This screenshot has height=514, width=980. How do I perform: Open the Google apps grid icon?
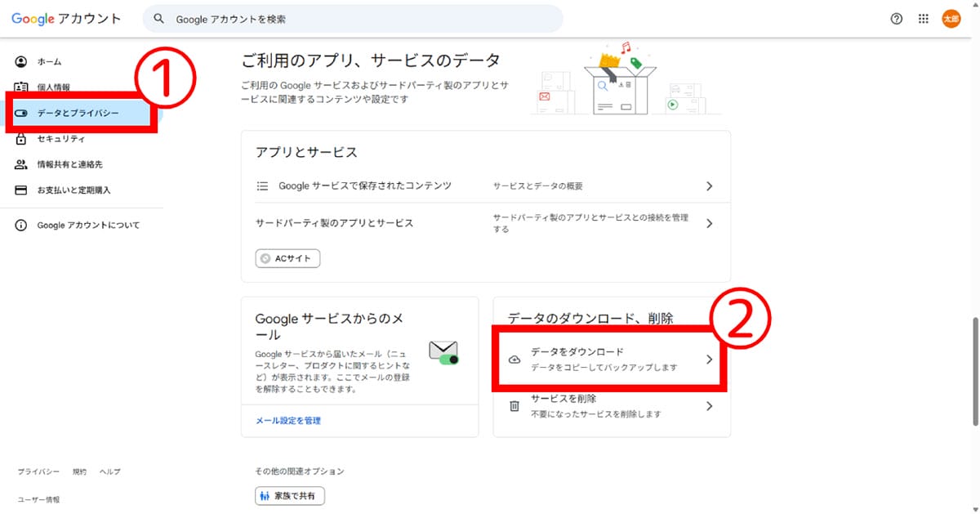click(x=924, y=19)
